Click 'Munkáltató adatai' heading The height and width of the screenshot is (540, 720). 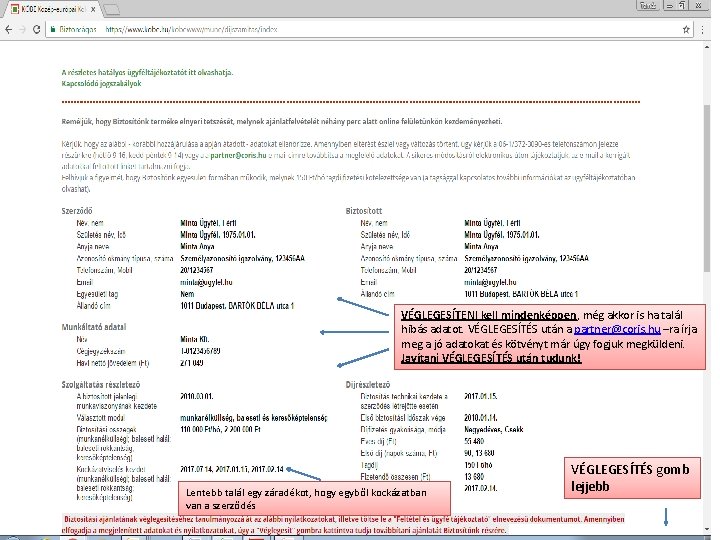click(94, 327)
